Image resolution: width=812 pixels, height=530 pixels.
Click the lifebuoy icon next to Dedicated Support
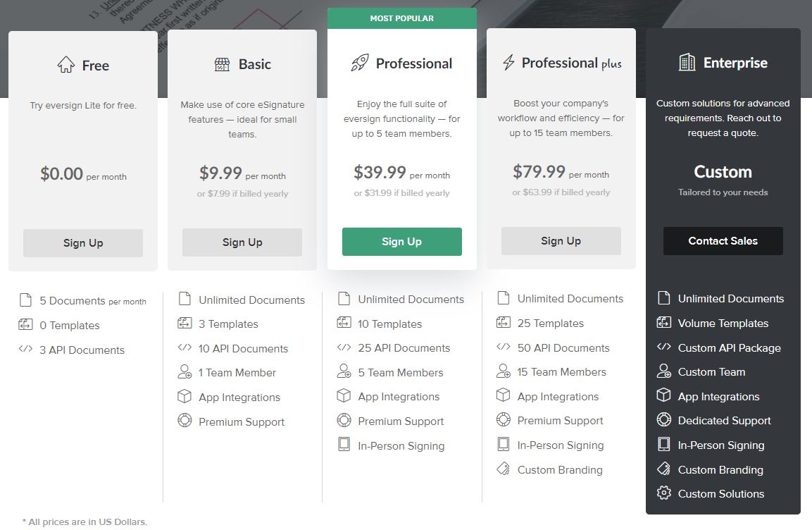tap(664, 419)
